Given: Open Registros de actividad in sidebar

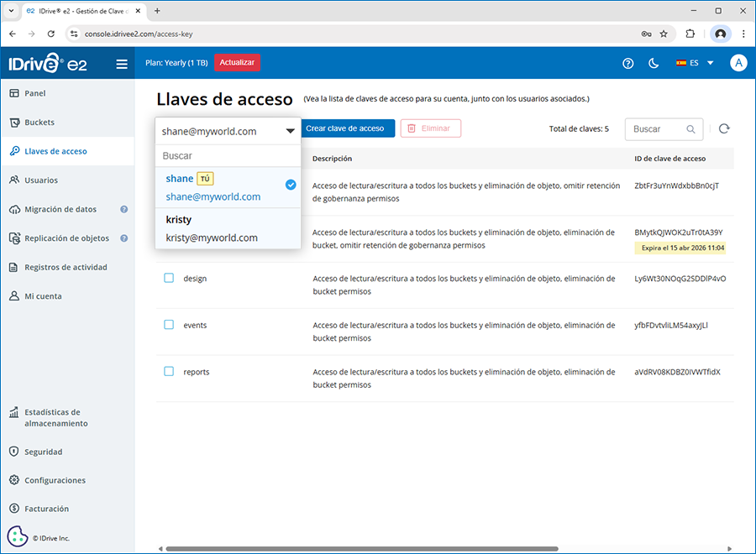Looking at the screenshot, I should [66, 268].
